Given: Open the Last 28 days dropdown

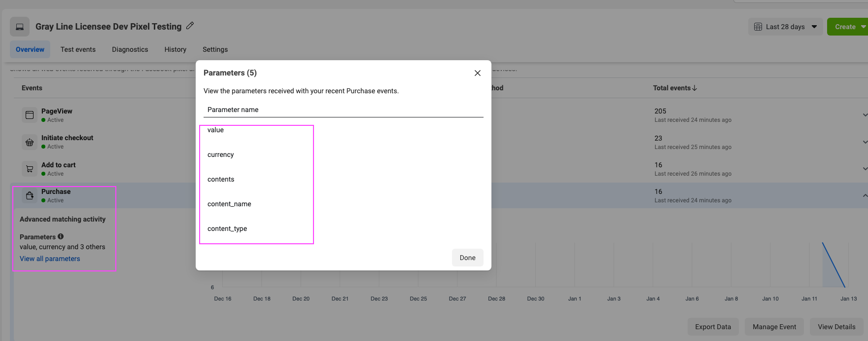Looking at the screenshot, I should pyautogui.click(x=785, y=27).
